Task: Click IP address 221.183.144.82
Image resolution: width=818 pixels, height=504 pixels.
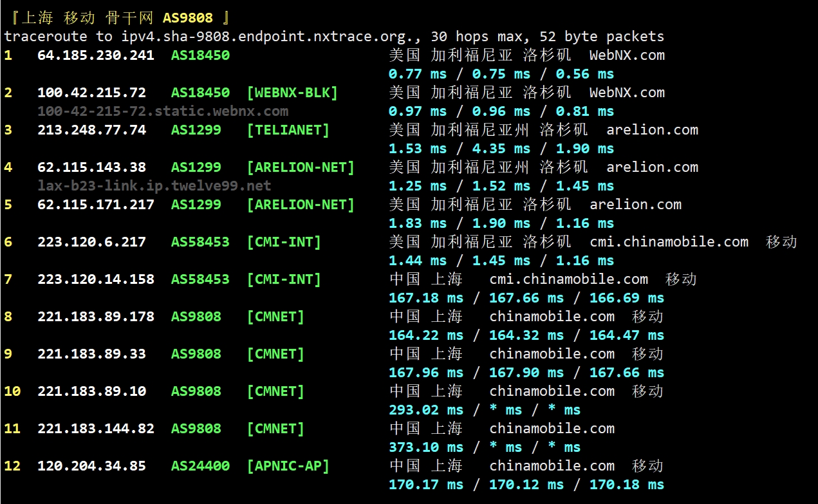Action: click(96, 429)
